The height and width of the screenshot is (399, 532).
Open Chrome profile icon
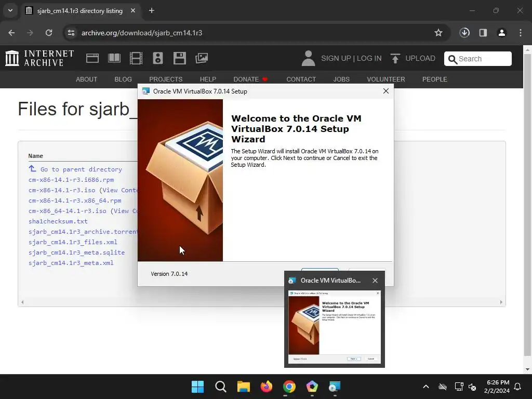[502, 33]
